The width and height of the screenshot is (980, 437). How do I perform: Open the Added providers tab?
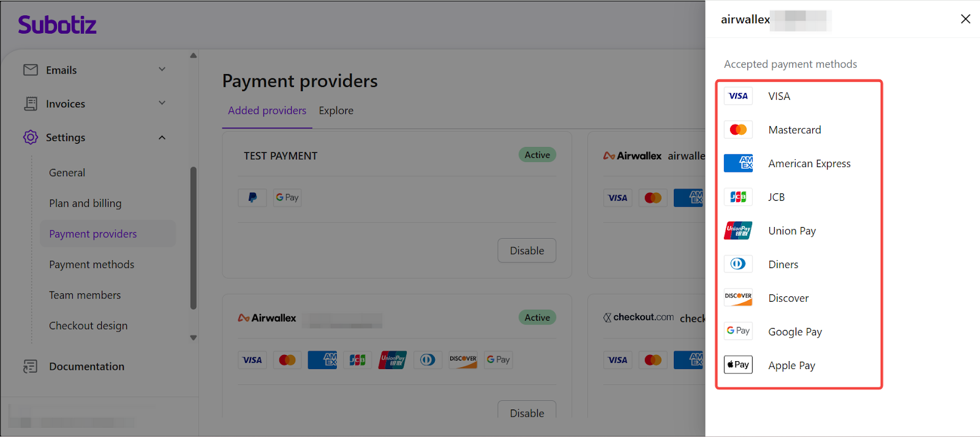[x=267, y=111]
